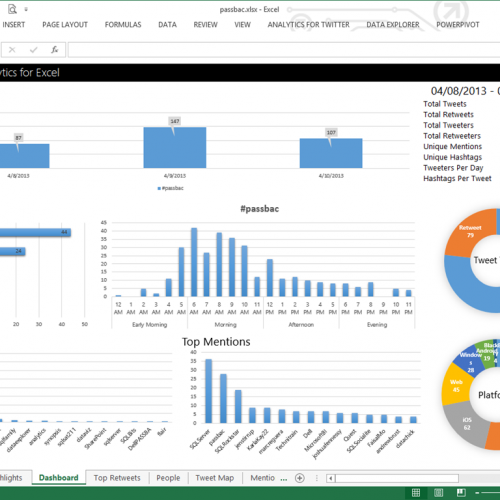Select the partially shown Mentio sheet tab
Image resolution: width=500 pixels, height=500 pixels.
[263, 478]
